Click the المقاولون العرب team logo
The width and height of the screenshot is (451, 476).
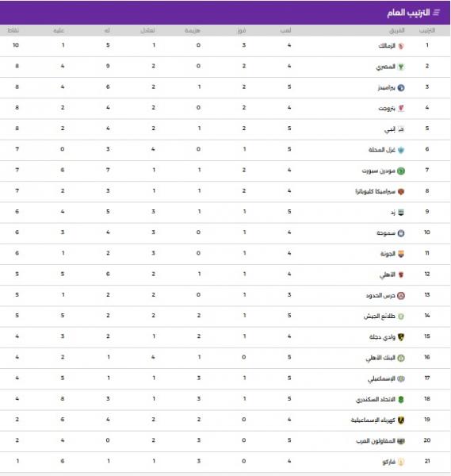pos(400,441)
